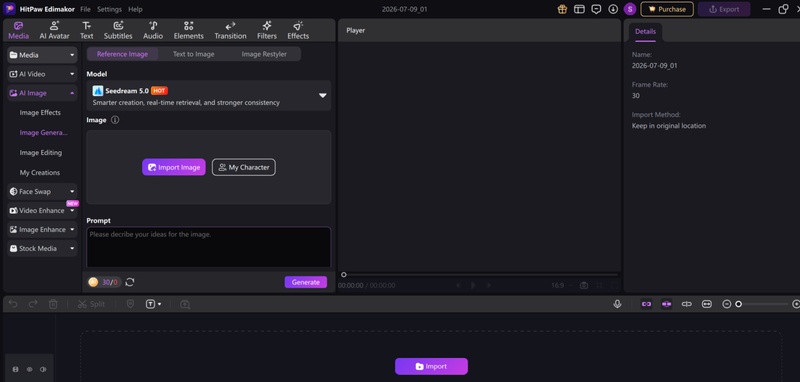Click the zoom out minus icon on timeline
This screenshot has height=382, width=800.
point(727,304)
